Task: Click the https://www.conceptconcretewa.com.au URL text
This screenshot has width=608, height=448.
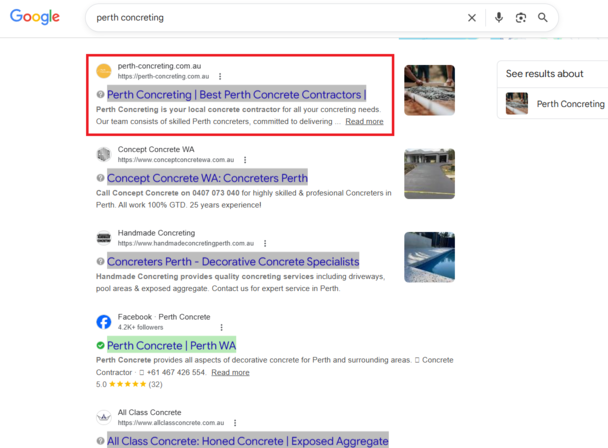Action: coord(176,160)
